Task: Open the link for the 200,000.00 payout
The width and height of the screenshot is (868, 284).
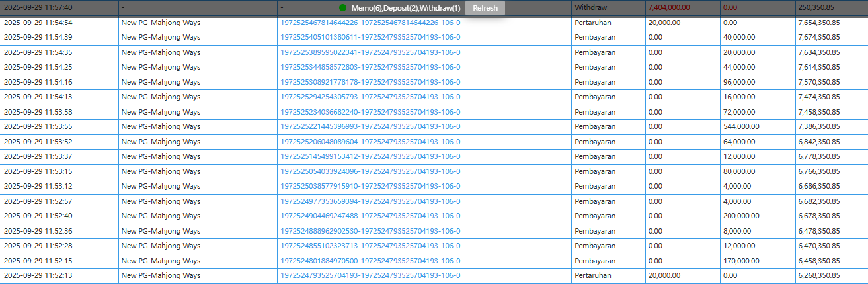Action: tap(370, 216)
